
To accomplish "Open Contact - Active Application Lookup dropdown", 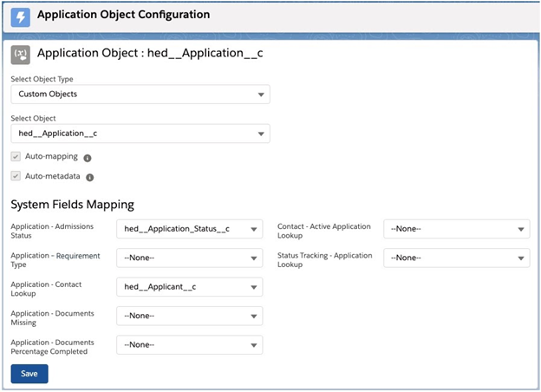I will pos(456,229).
